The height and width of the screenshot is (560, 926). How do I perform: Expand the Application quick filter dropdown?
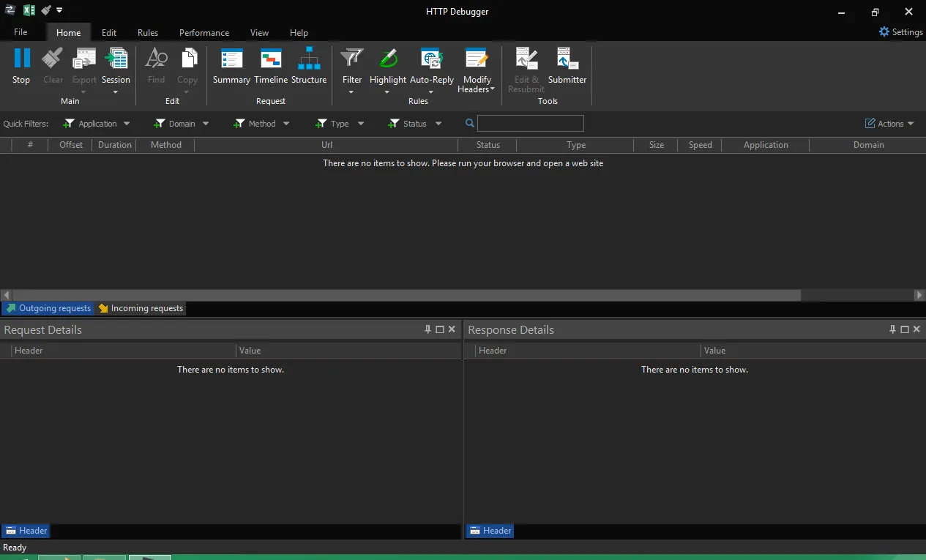tap(127, 124)
